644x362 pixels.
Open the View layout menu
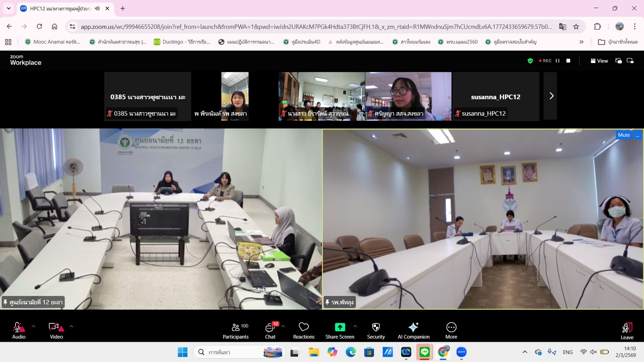tap(599, 61)
